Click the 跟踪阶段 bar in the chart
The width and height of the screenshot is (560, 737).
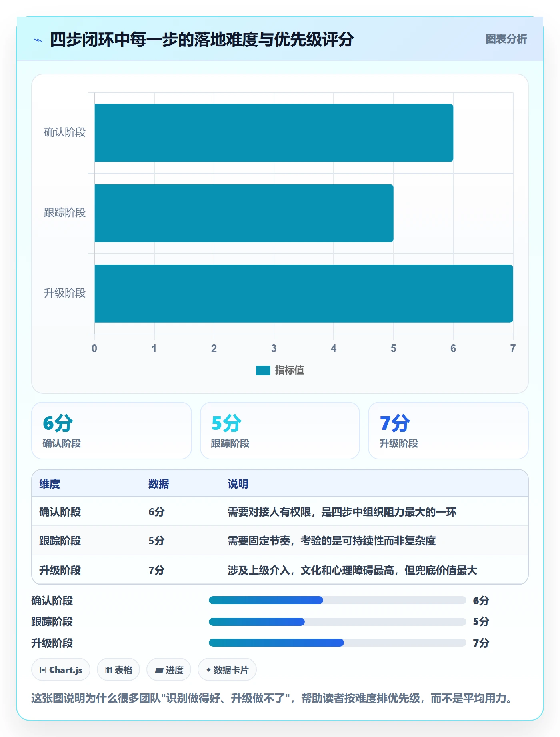pyautogui.click(x=244, y=213)
